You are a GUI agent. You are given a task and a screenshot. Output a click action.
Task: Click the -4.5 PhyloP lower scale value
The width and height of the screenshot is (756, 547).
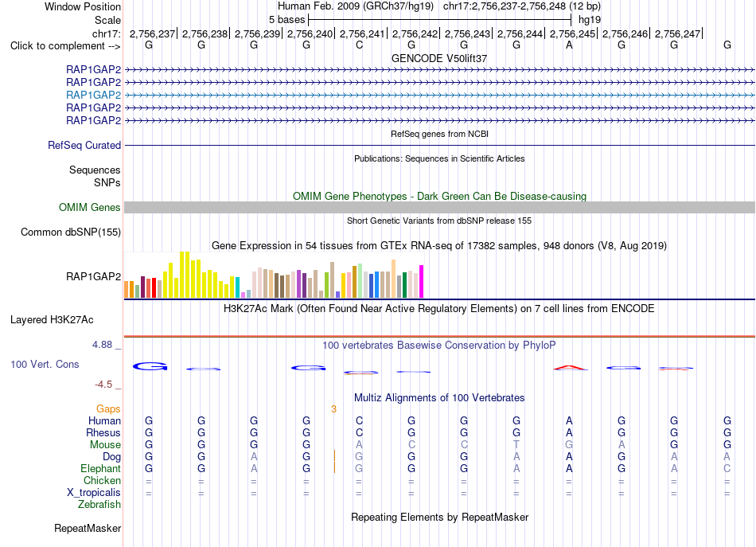pyautogui.click(x=103, y=385)
